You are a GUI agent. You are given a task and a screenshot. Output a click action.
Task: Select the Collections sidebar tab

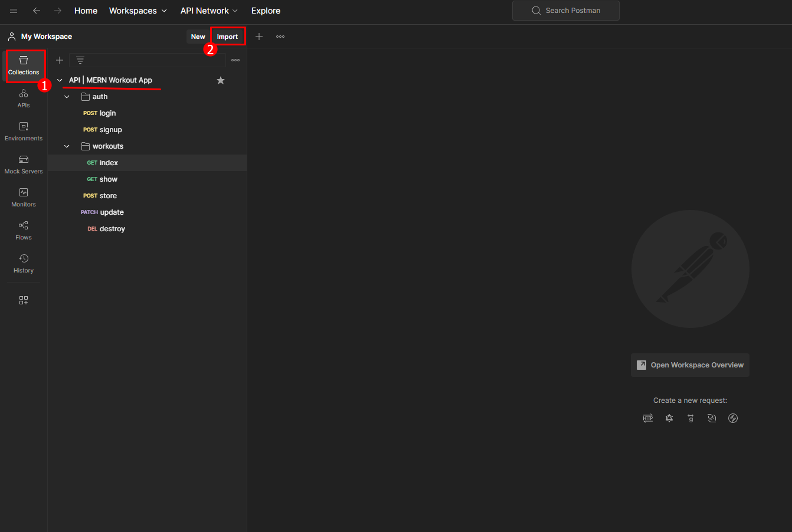click(x=24, y=65)
